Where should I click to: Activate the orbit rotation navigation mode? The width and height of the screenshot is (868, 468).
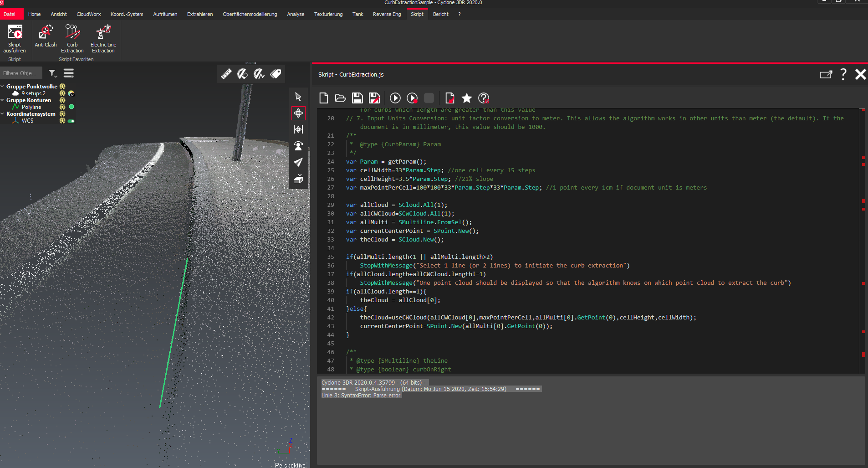tap(298, 113)
